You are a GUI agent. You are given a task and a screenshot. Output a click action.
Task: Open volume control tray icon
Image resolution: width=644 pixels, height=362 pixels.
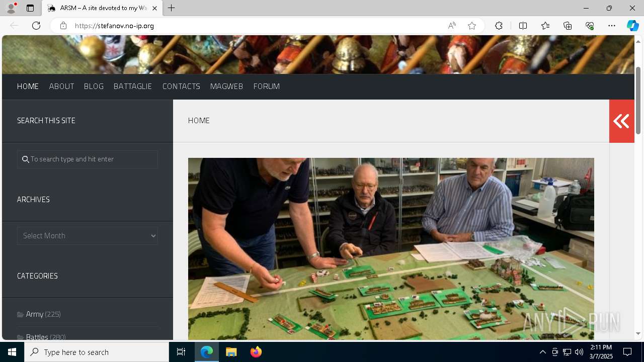click(579, 352)
